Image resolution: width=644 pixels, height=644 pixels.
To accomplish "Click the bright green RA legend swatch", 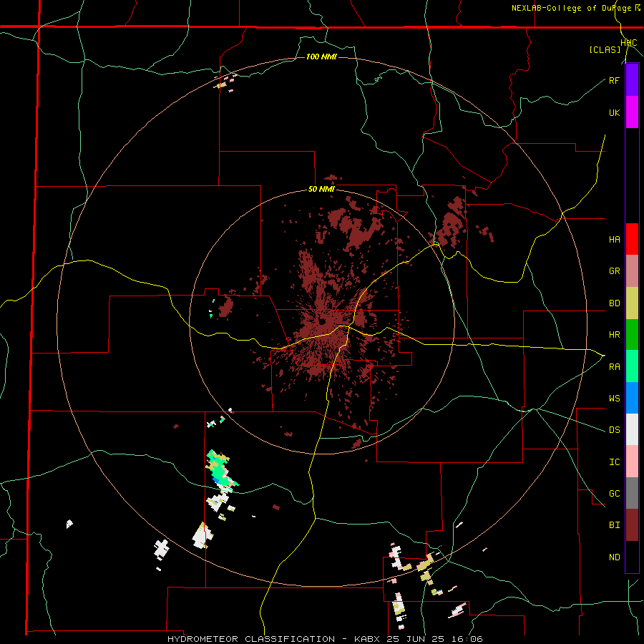I will (632, 366).
